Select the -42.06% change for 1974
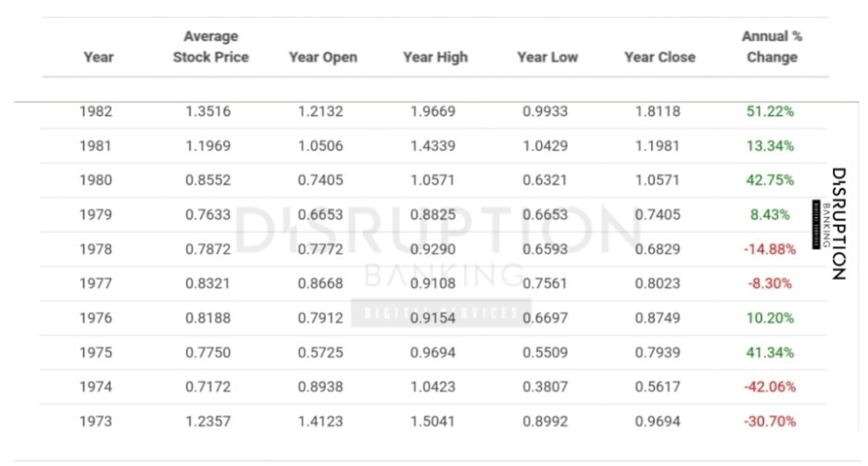Image resolution: width=868 pixels, height=466 pixels. (x=770, y=386)
